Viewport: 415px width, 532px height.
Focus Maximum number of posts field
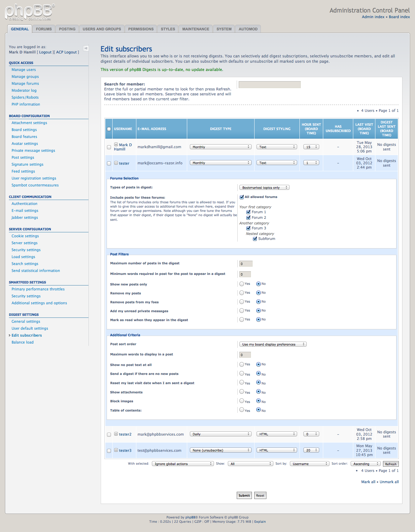(246, 264)
